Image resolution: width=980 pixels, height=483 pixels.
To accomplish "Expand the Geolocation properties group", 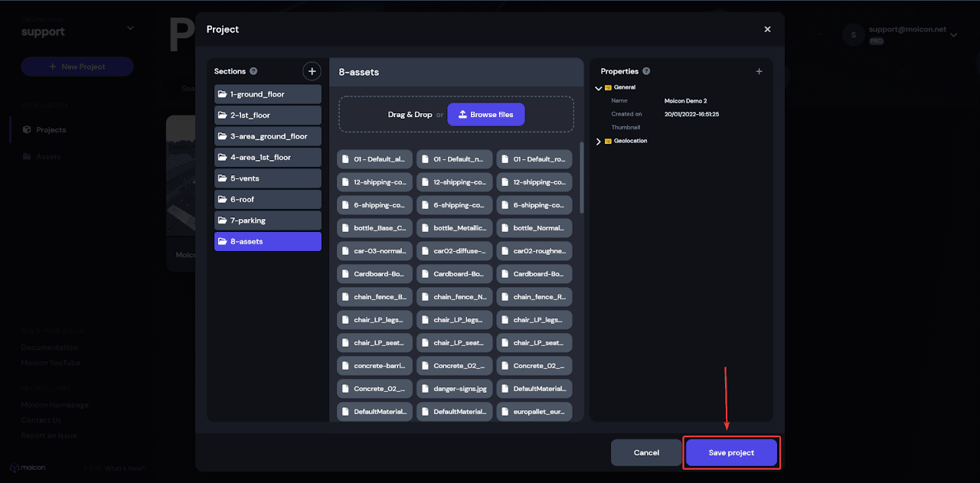I will [599, 142].
